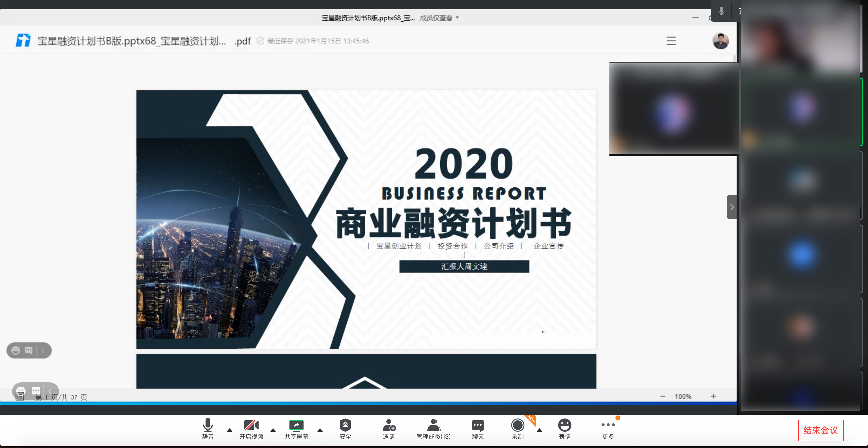Expand audio options arrow beside 静音
868x448 pixels.
point(229,430)
